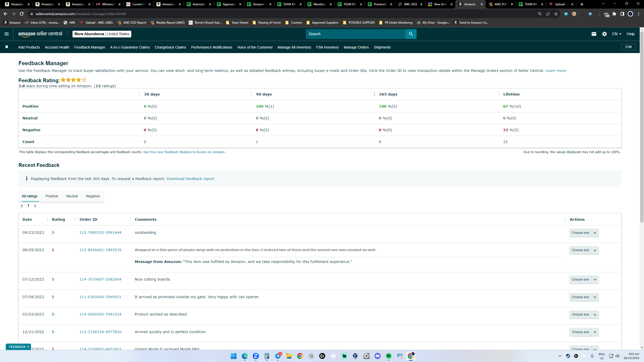Image resolution: width=644 pixels, height=362 pixels.
Task: Open Account Health menu item
Action: coord(57,47)
